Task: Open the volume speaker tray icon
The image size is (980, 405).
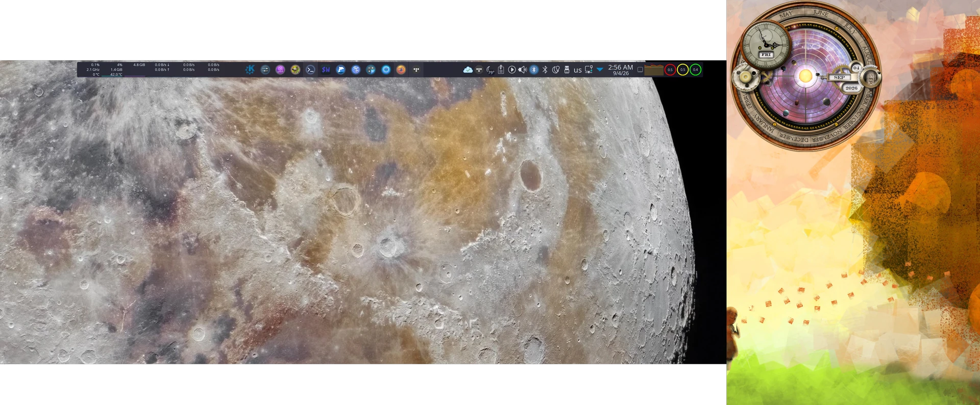Action: 523,70
